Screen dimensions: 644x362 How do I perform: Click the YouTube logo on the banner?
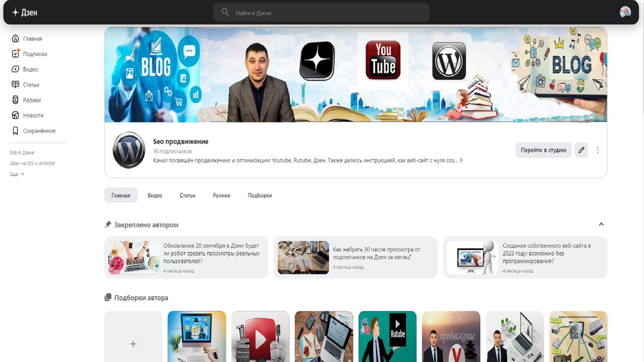click(x=383, y=60)
